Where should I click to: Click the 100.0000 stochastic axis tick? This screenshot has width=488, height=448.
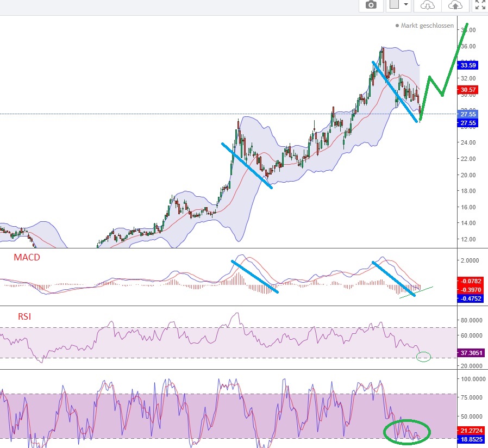pyautogui.click(x=472, y=379)
